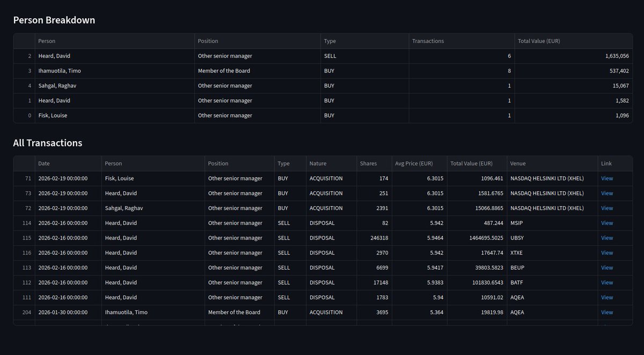
Task: Select the 2391 shares cell
Action: pos(374,208)
